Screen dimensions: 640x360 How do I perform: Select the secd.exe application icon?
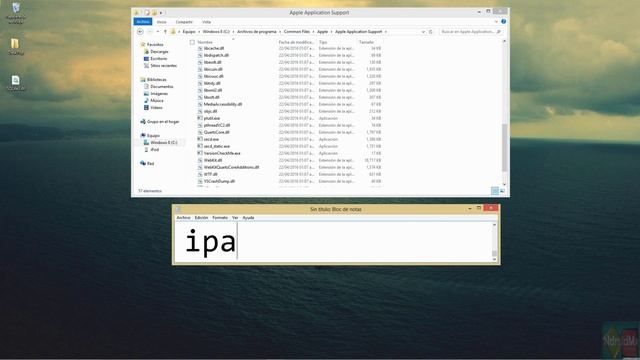200,139
